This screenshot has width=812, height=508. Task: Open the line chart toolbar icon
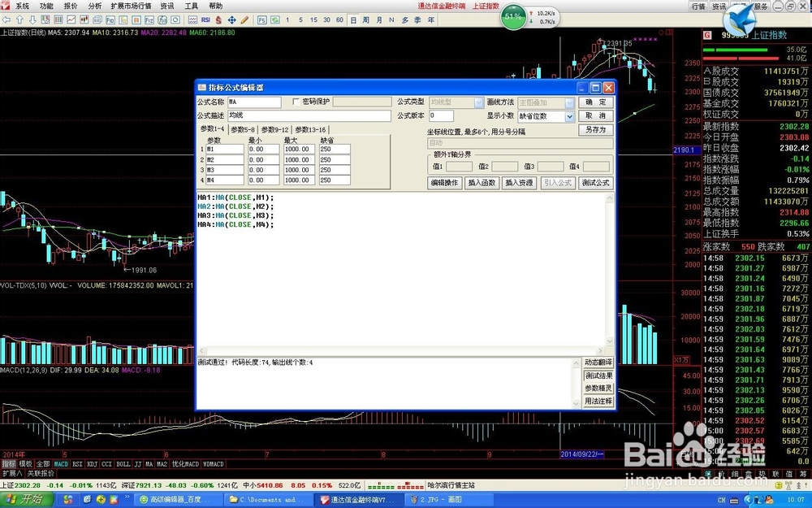click(71, 20)
